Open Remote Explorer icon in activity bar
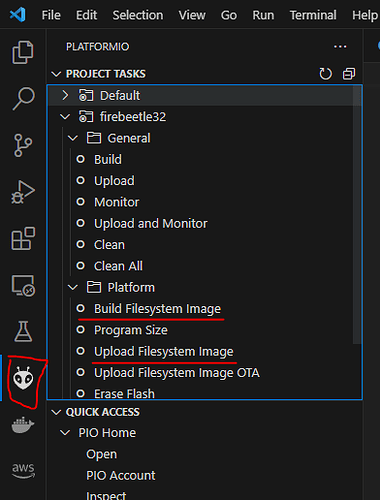The width and height of the screenshot is (380, 500). pyautogui.click(x=23, y=285)
